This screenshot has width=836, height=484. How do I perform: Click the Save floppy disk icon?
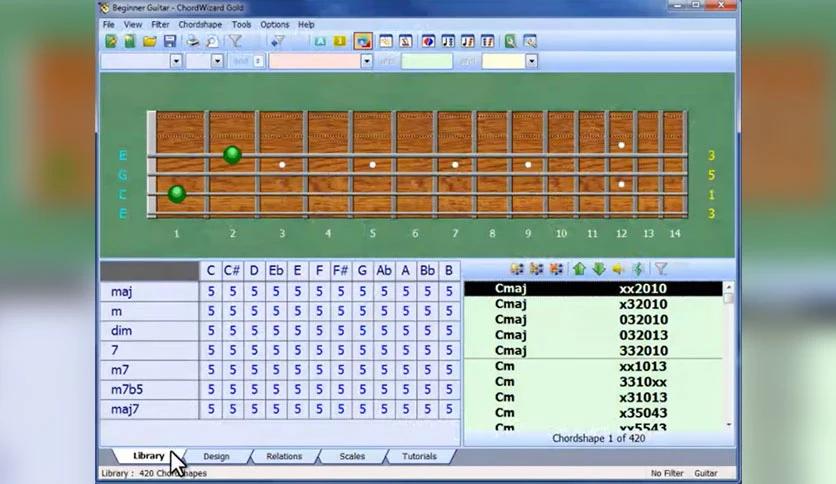[x=169, y=41]
